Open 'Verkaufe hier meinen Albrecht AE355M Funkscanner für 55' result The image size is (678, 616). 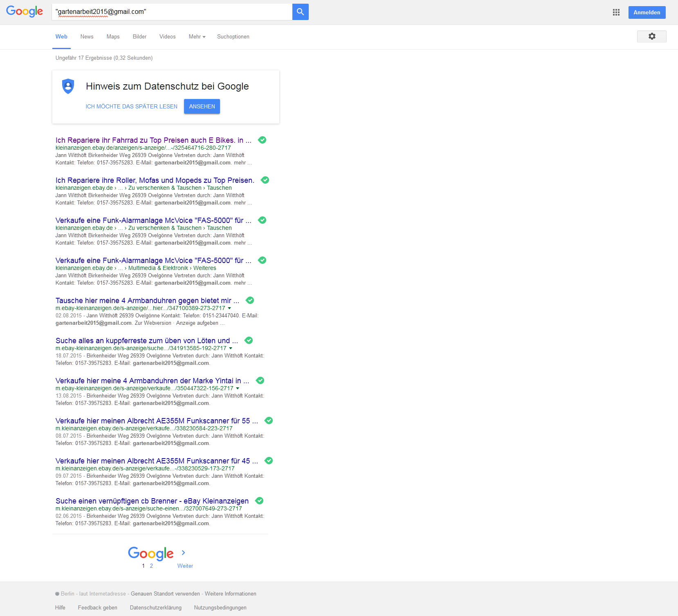(x=157, y=421)
